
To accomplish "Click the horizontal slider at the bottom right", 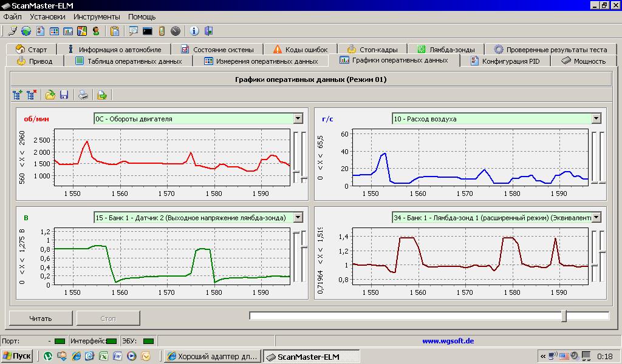I will tap(564, 315).
